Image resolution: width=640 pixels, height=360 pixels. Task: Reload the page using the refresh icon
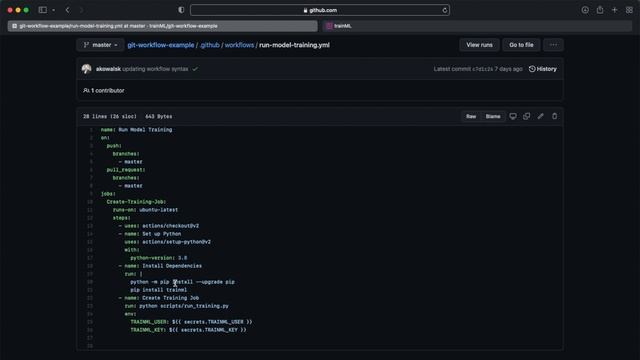click(x=444, y=10)
